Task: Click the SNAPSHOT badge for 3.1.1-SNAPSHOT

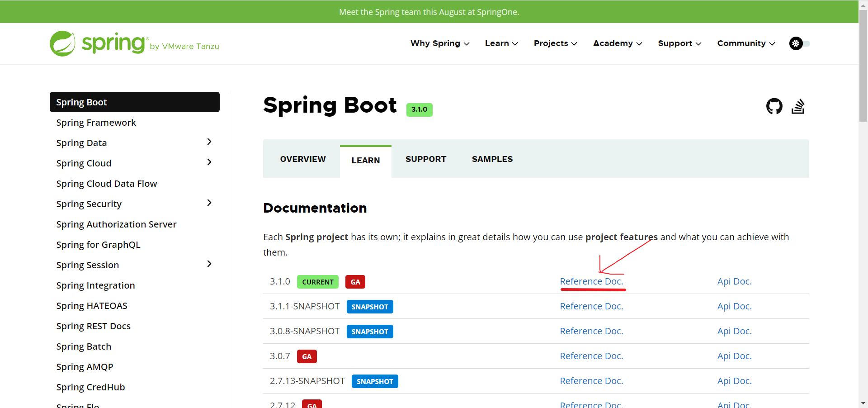Action: (370, 307)
